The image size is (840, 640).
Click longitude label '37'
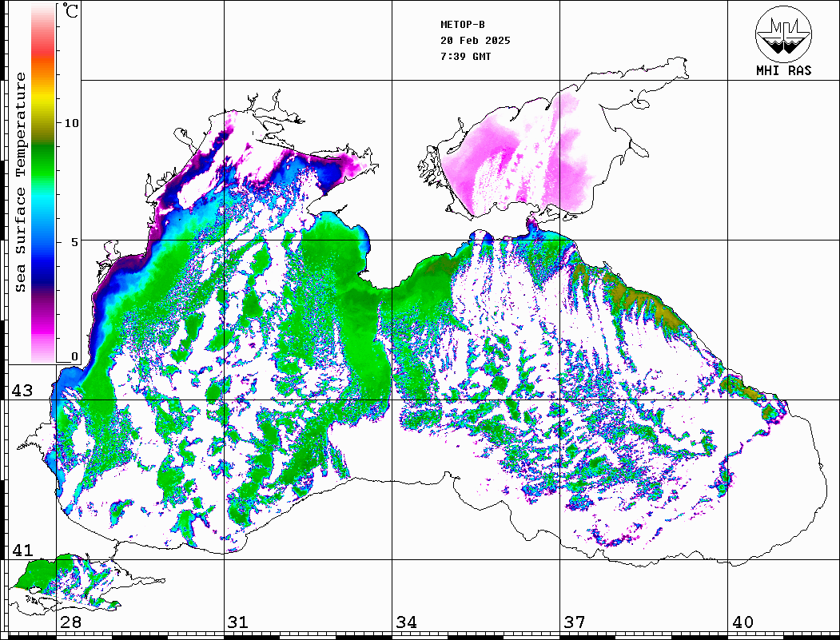pos(575,622)
